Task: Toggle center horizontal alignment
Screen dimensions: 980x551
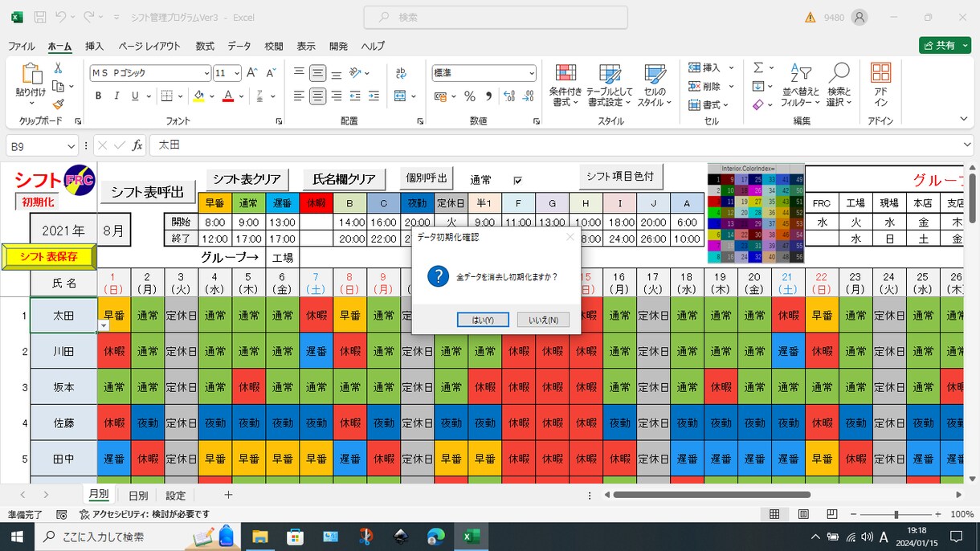Action: pos(317,96)
